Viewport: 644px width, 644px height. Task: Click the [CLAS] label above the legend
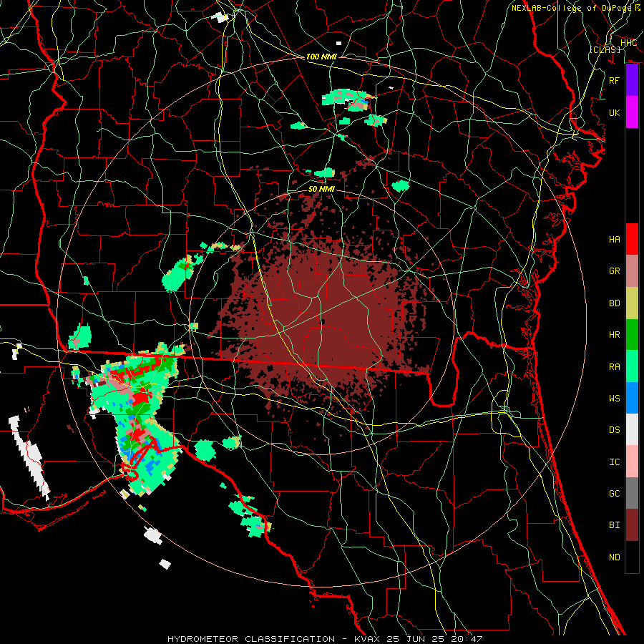pos(605,49)
